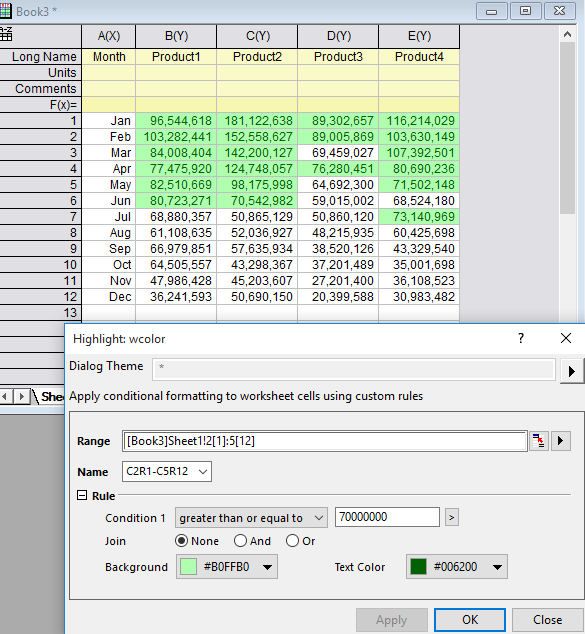
Task: Click the Close button in dialog
Action: pos(547,620)
